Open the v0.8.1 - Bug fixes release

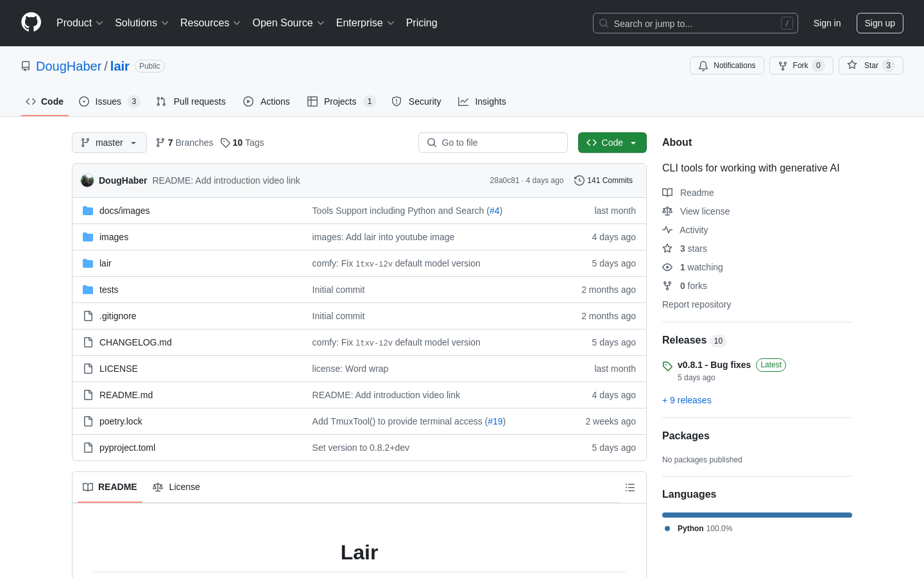tap(714, 365)
